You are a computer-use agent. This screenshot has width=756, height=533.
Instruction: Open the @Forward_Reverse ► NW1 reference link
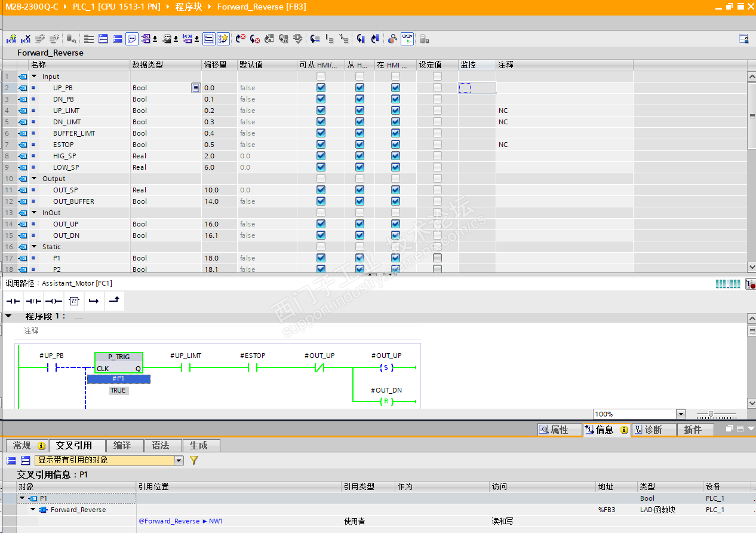click(180, 521)
